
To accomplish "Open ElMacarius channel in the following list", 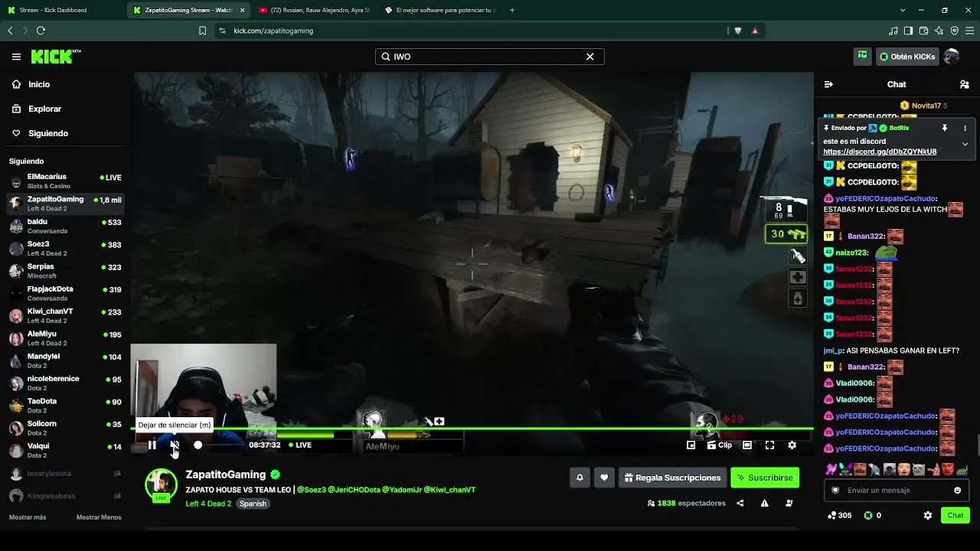I will (64, 181).
